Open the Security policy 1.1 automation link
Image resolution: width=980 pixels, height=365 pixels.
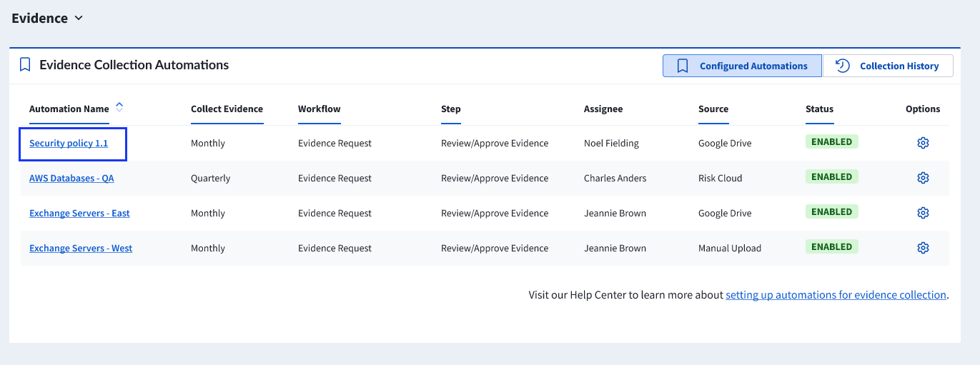tap(69, 143)
